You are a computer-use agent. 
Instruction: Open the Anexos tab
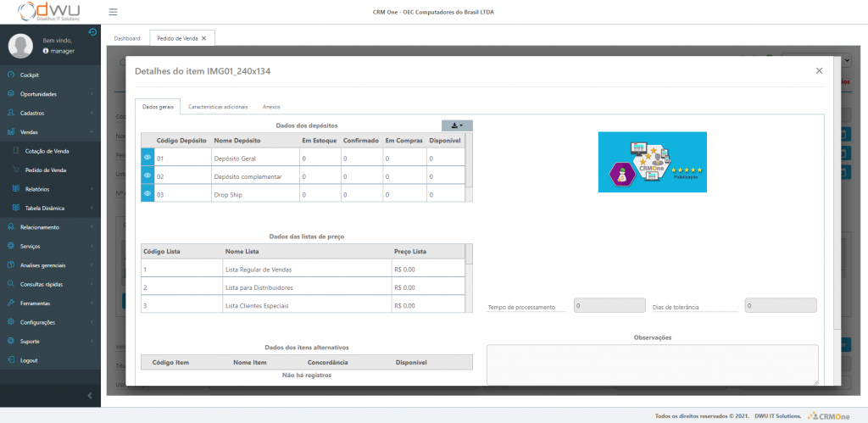(271, 107)
